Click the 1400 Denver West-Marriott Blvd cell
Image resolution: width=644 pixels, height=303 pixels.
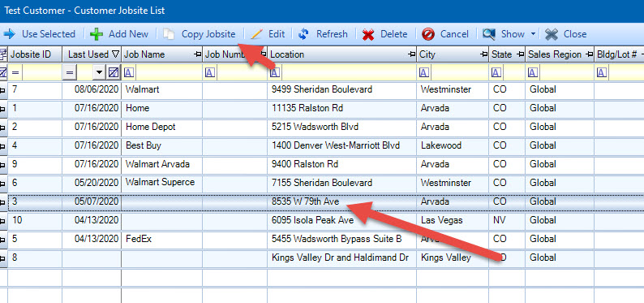tap(341, 145)
